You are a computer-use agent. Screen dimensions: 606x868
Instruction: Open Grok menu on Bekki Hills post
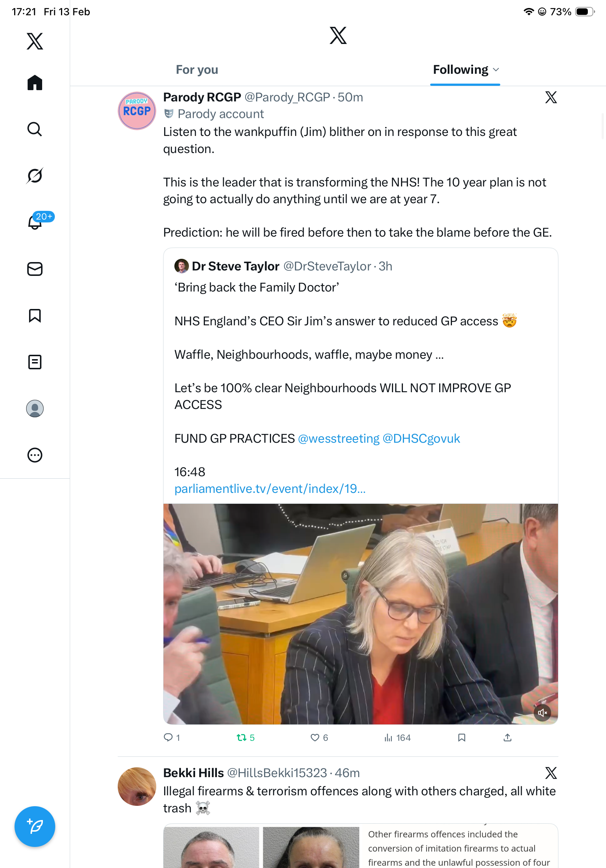(551, 773)
